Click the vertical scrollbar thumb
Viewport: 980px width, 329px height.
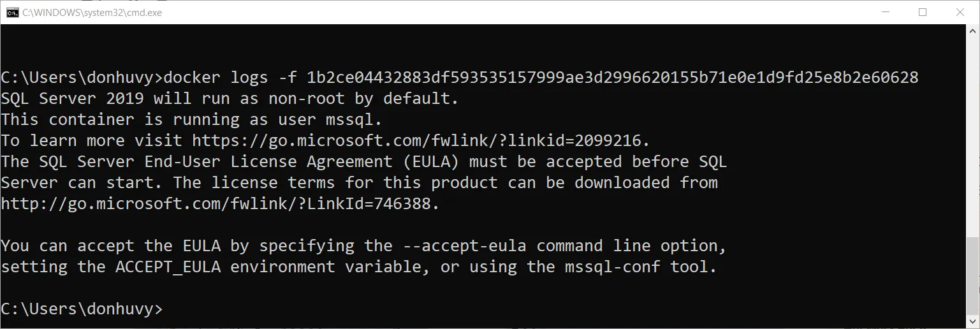click(x=973, y=275)
